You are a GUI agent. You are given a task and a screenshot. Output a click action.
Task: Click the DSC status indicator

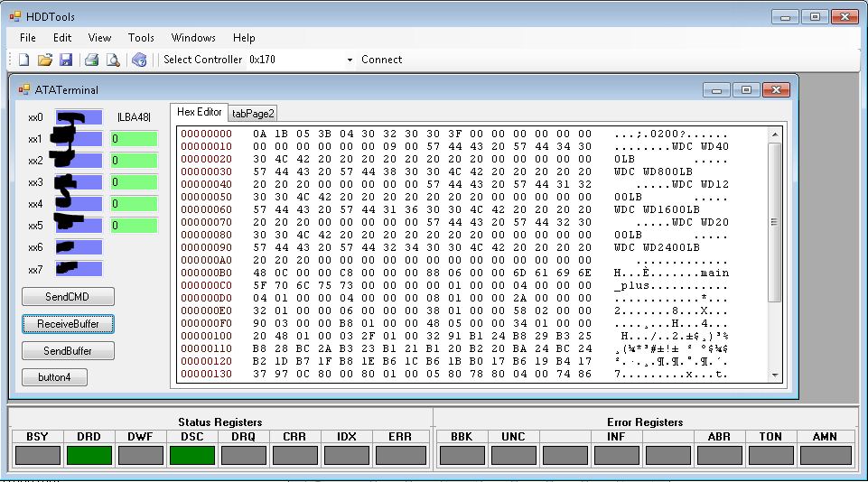[192, 456]
